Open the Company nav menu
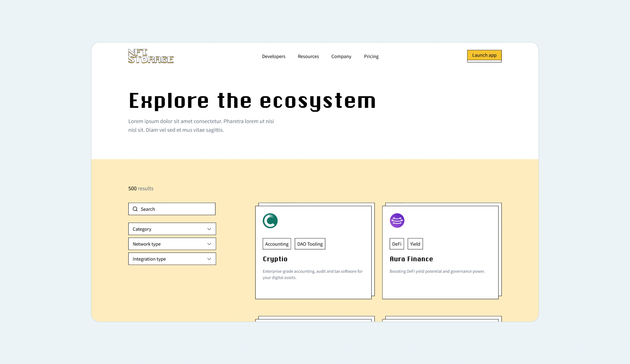Viewport: 630px width, 364px height. tap(341, 56)
